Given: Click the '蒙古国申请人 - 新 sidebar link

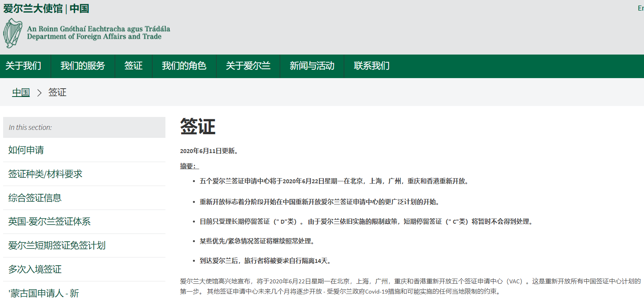Looking at the screenshot, I should tap(44, 293).
